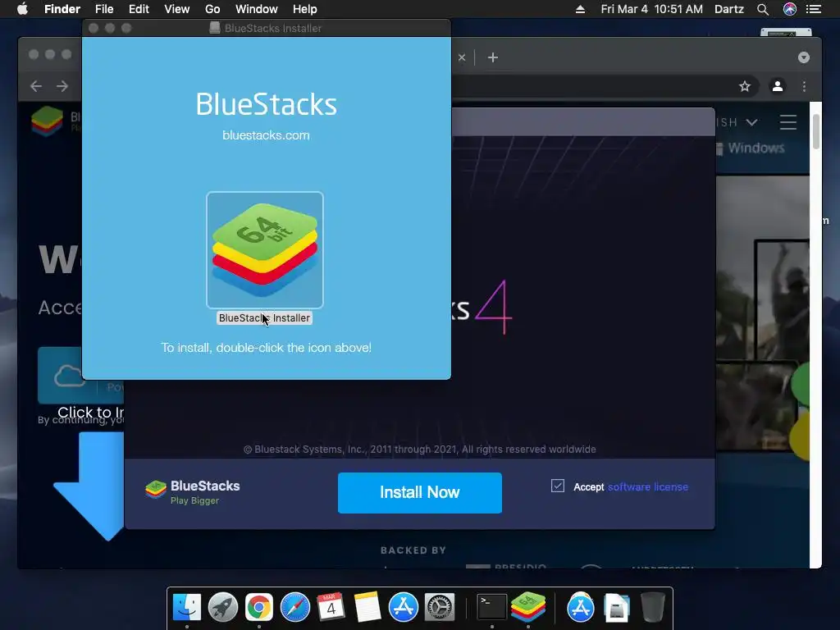Open Terminal from the Dock

[492, 607]
